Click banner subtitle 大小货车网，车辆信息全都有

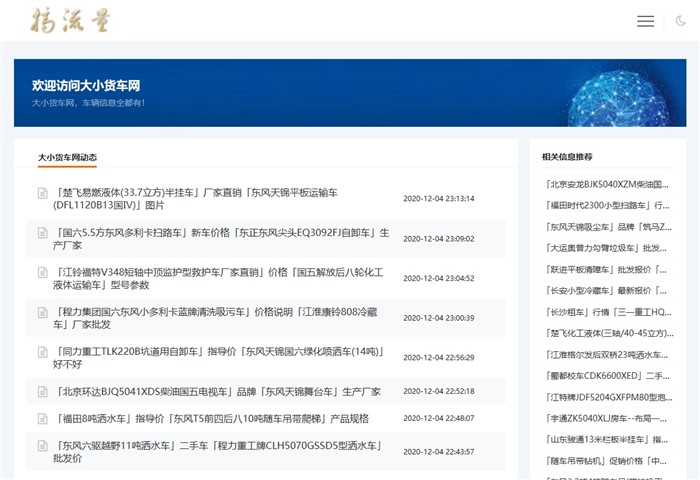(88, 103)
